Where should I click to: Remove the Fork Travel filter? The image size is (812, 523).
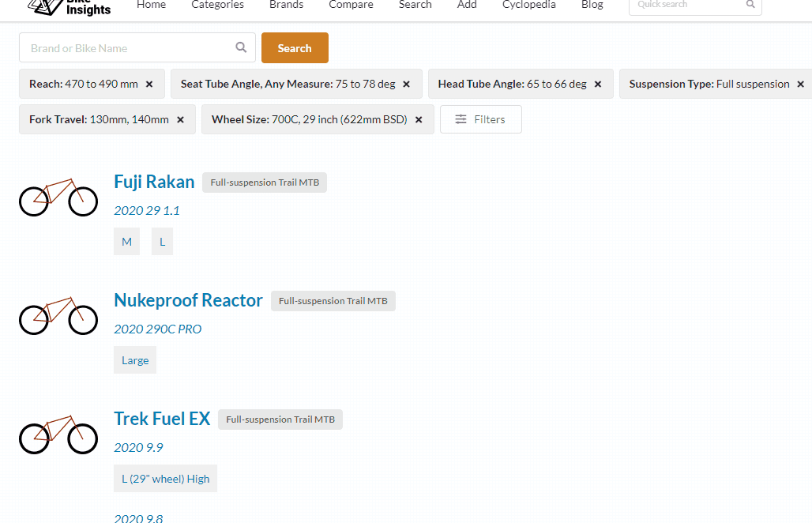coord(180,119)
